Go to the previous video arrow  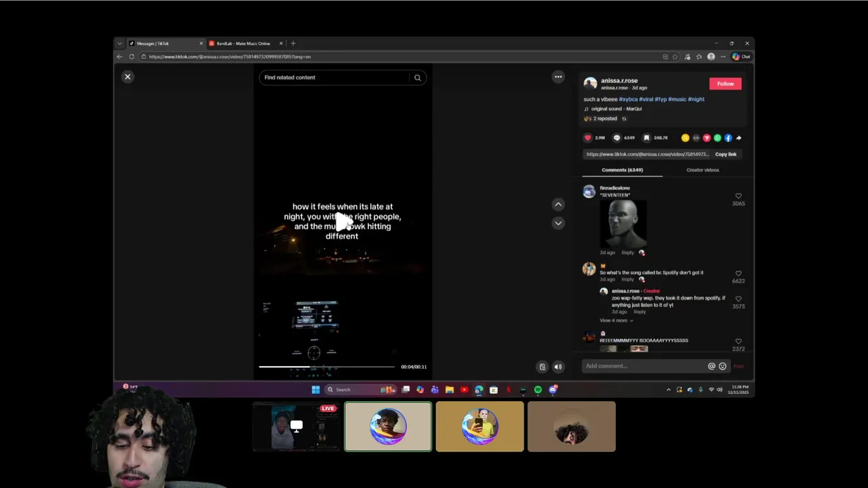[558, 204]
